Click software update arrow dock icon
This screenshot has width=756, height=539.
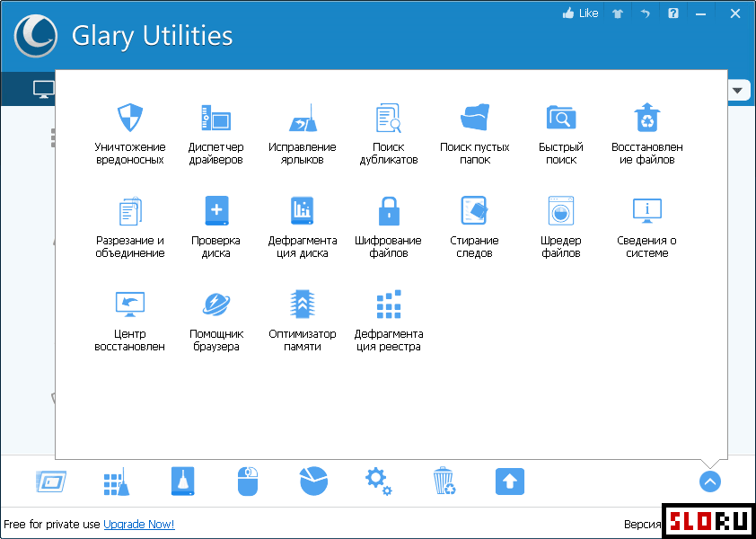coord(510,482)
